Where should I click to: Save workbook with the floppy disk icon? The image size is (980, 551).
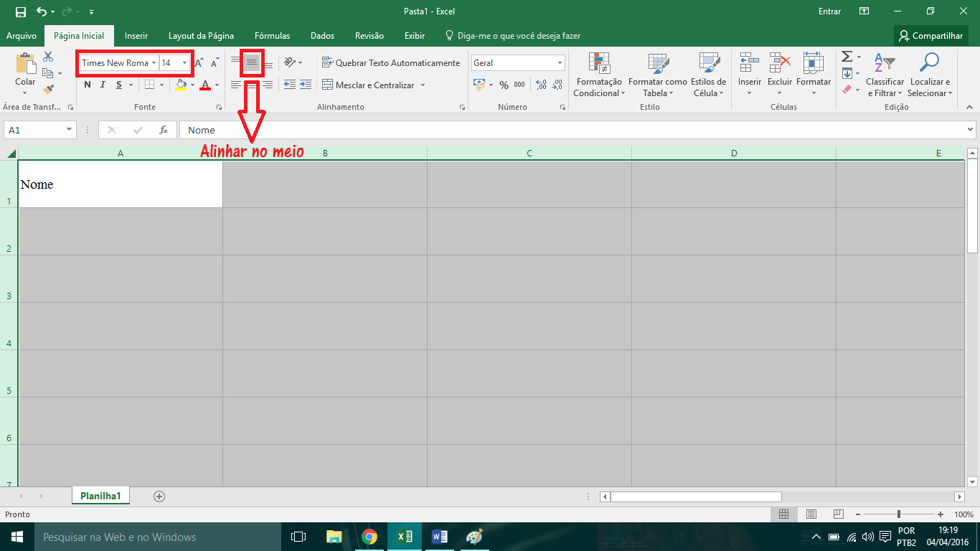(20, 11)
